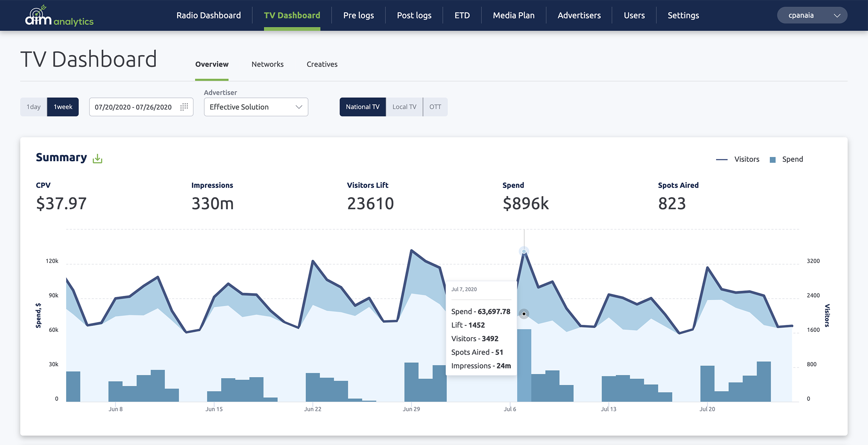
Task: Expand the Effective Solution advertiser dropdown
Action: click(256, 107)
